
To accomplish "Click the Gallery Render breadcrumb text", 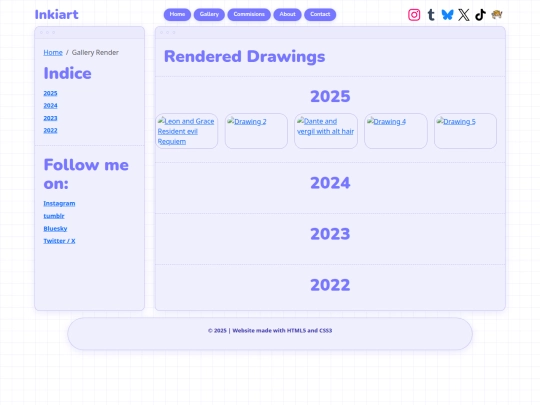I will click(95, 52).
